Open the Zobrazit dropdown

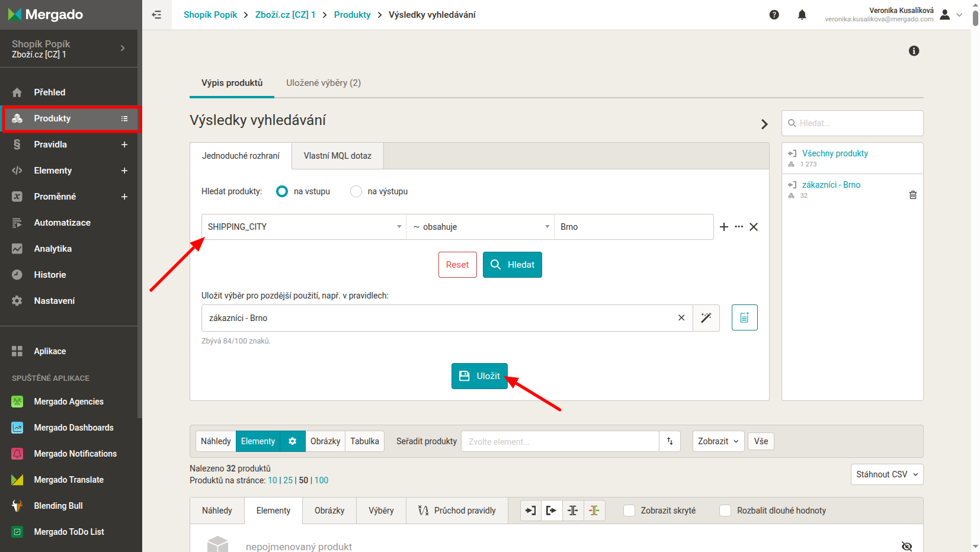tap(718, 441)
